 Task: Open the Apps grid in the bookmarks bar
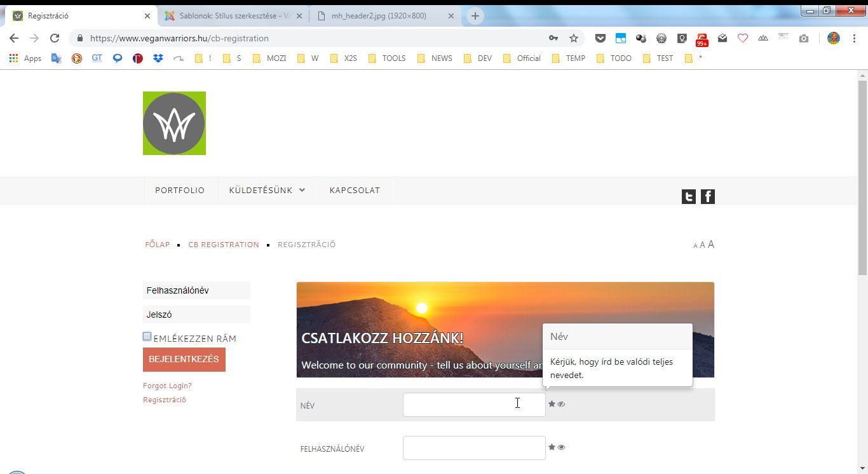[25, 58]
